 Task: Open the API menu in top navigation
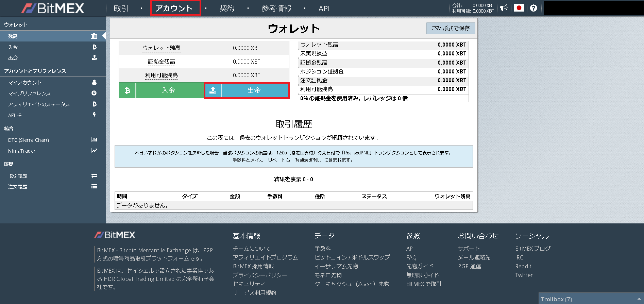click(x=324, y=9)
